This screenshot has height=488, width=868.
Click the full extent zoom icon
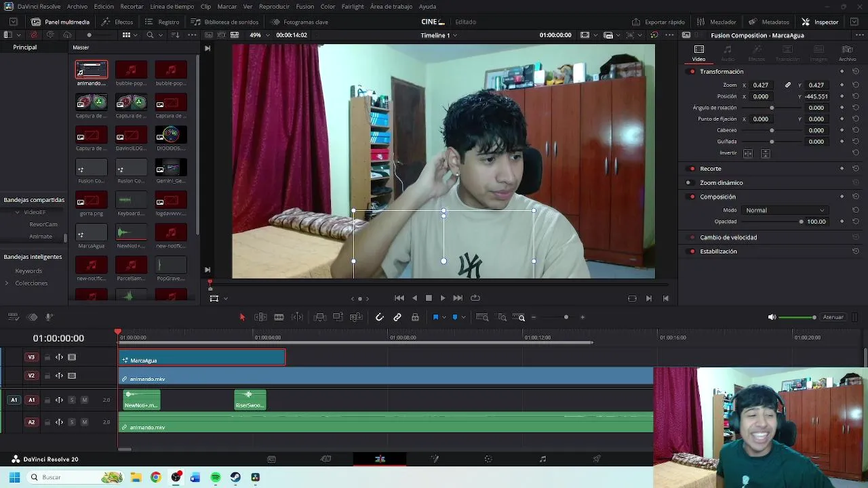click(x=482, y=317)
